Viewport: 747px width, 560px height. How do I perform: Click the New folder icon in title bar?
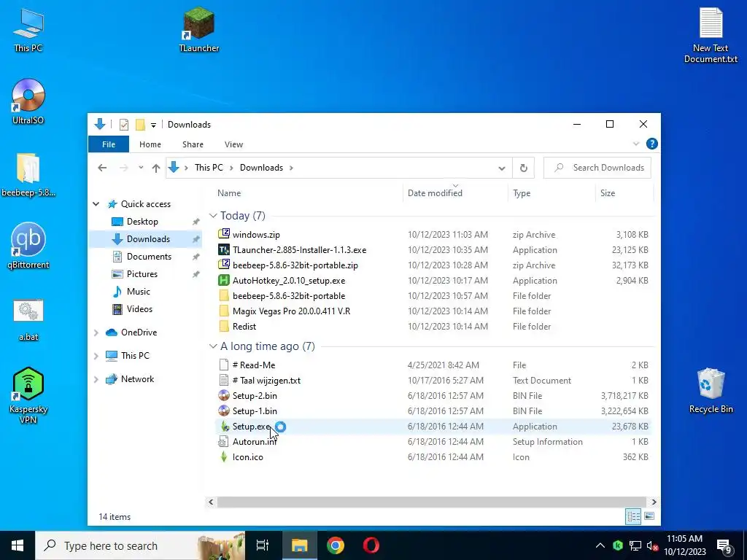140,125
